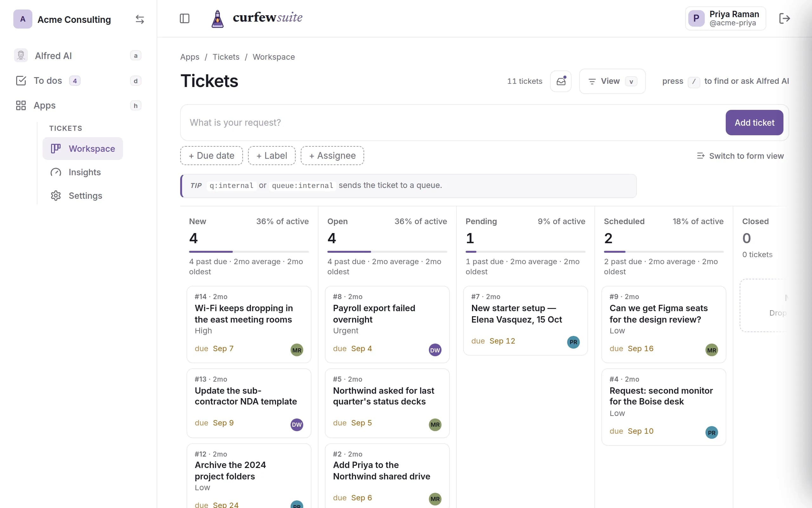Click the MR avatar on ticket #14

pos(297,350)
